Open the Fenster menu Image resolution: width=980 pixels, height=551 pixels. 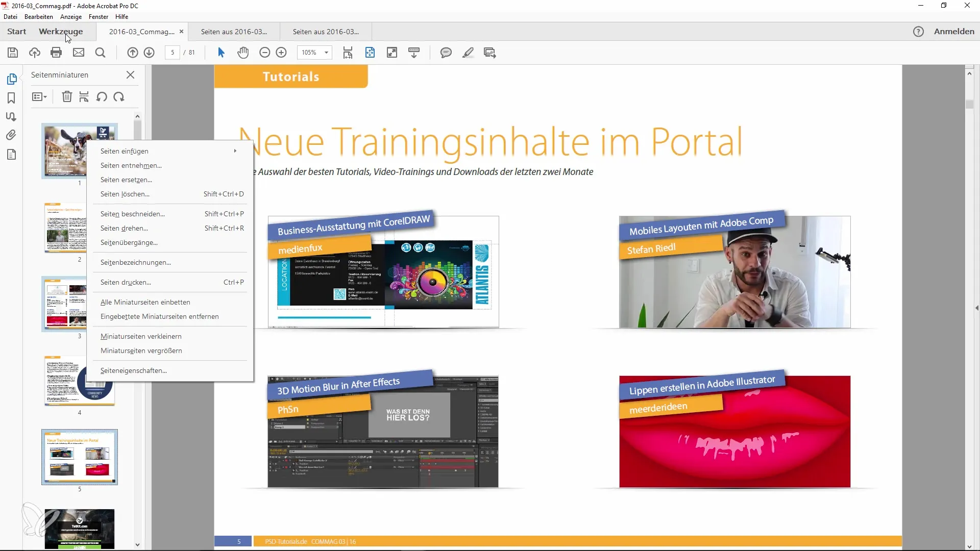99,17
